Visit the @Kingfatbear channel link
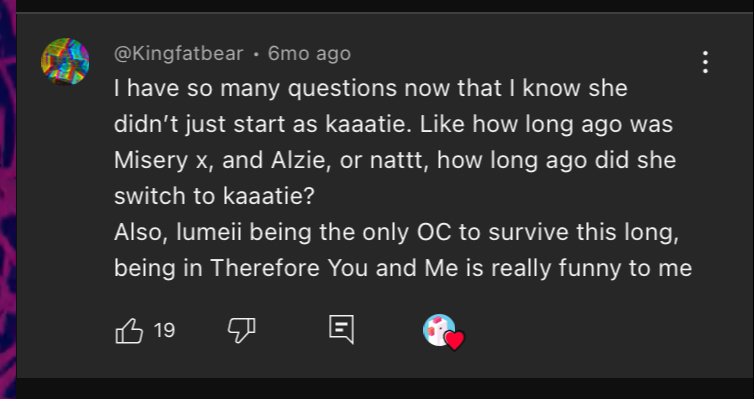Image resolution: width=754 pixels, height=399 pixels. [178, 53]
